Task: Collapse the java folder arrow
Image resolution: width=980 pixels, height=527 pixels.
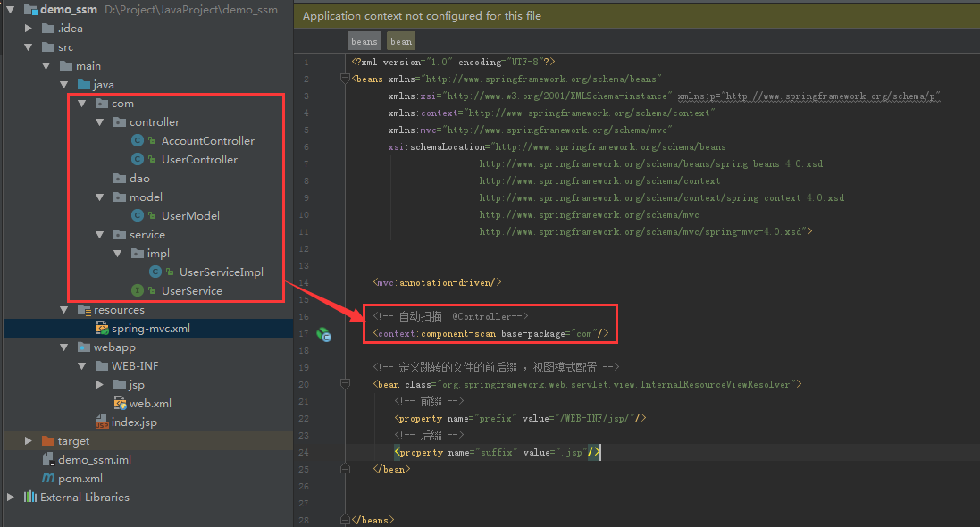Action: [x=63, y=84]
